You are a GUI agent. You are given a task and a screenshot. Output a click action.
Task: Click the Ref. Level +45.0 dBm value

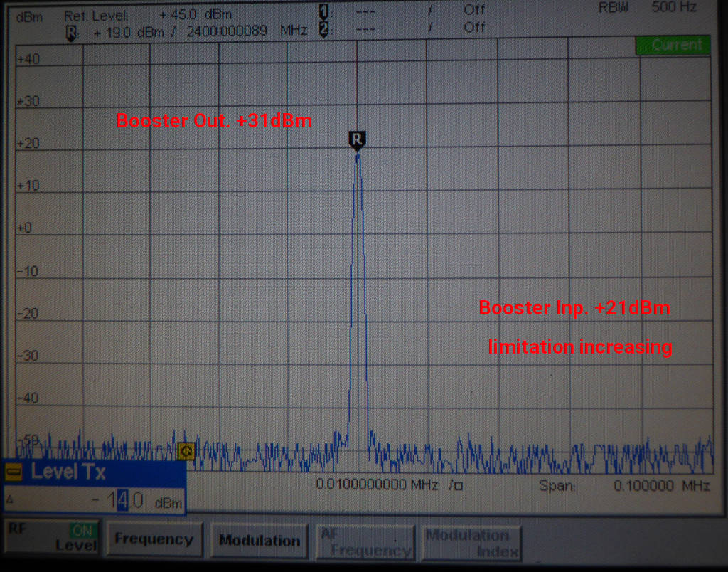pos(196,15)
